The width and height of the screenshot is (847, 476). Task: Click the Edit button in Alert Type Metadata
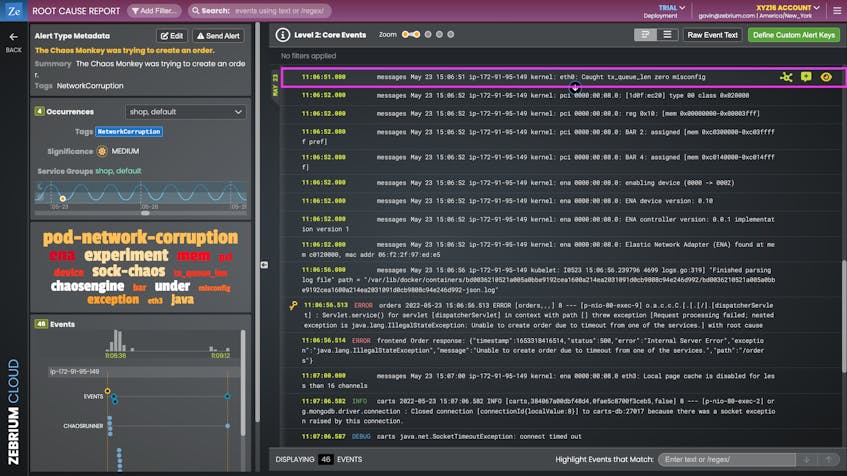[x=171, y=36]
